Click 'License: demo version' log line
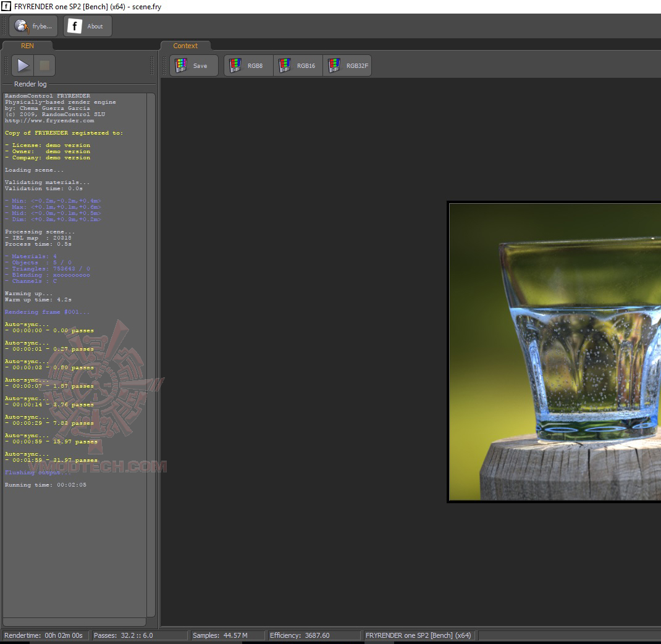The width and height of the screenshot is (661, 644). pos(47,145)
